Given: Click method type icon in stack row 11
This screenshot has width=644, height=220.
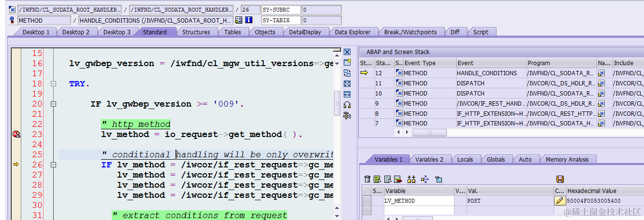Looking at the screenshot, I should pos(399,83).
